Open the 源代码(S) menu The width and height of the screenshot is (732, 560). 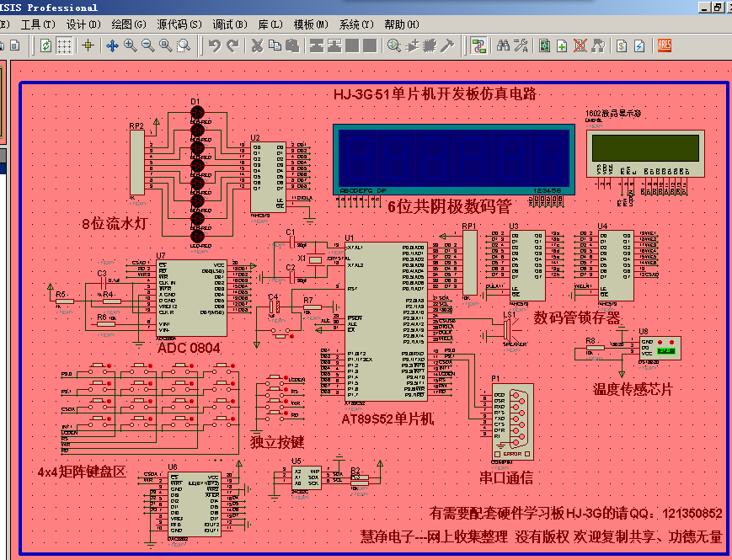coord(179,24)
